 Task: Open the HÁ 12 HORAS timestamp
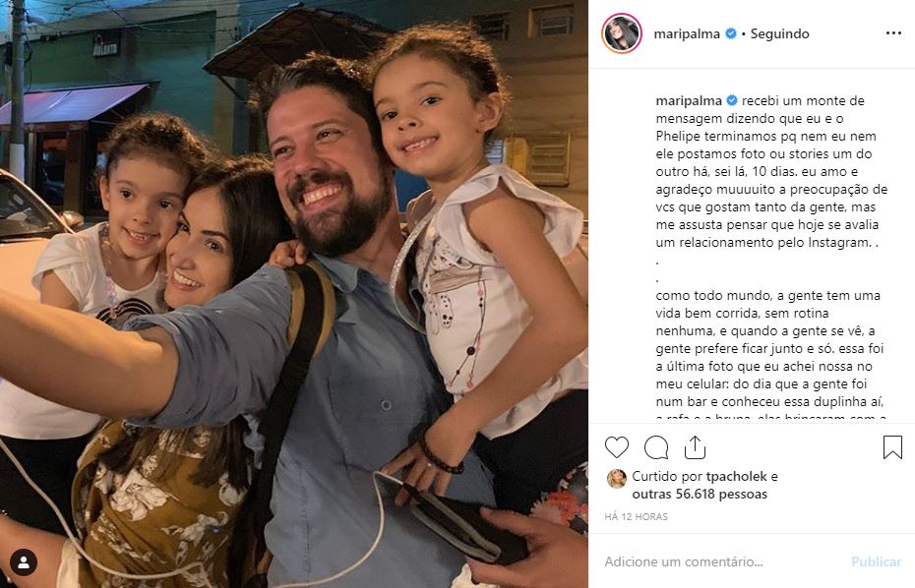pyautogui.click(x=636, y=517)
